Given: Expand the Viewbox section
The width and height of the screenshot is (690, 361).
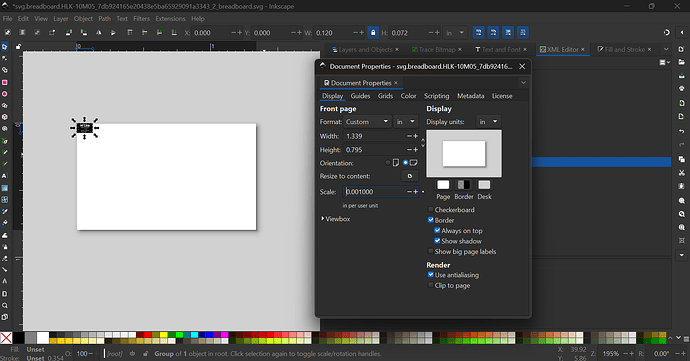Looking at the screenshot, I should pyautogui.click(x=336, y=219).
